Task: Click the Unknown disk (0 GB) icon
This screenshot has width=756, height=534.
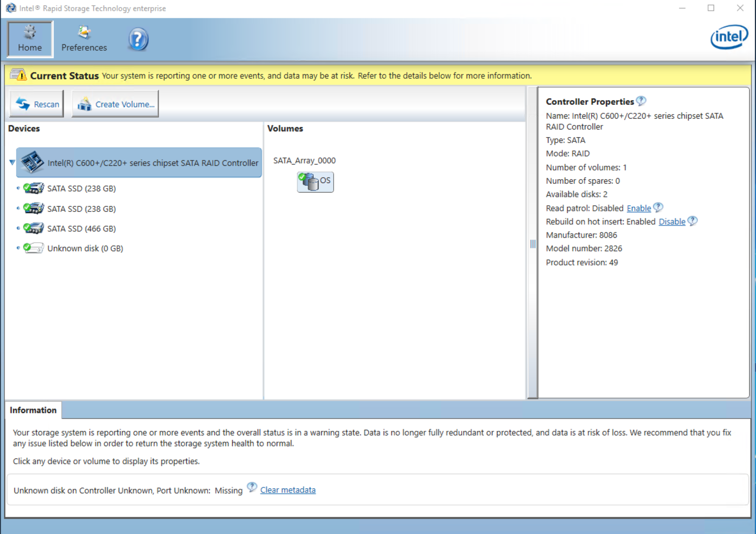Action: (x=34, y=248)
